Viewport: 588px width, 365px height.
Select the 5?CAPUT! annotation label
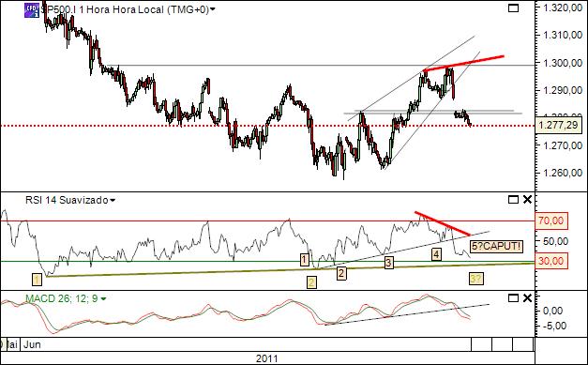click(x=496, y=247)
